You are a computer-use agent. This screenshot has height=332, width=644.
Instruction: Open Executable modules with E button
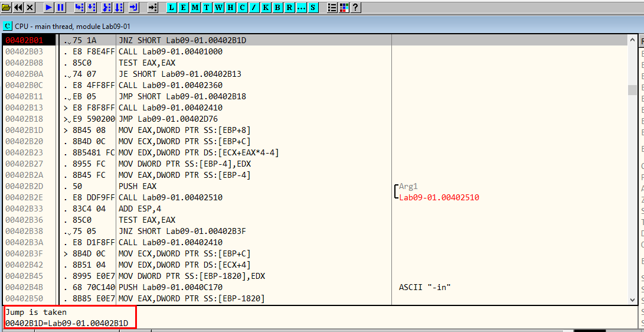pyautogui.click(x=183, y=7)
